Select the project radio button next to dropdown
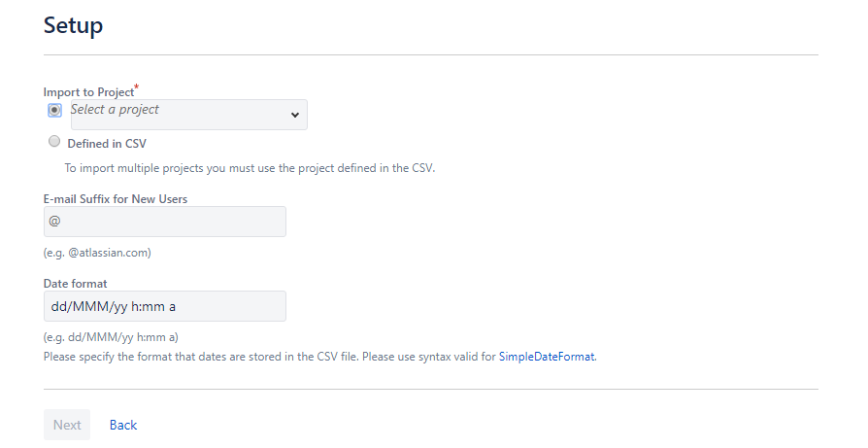 pos(54,110)
